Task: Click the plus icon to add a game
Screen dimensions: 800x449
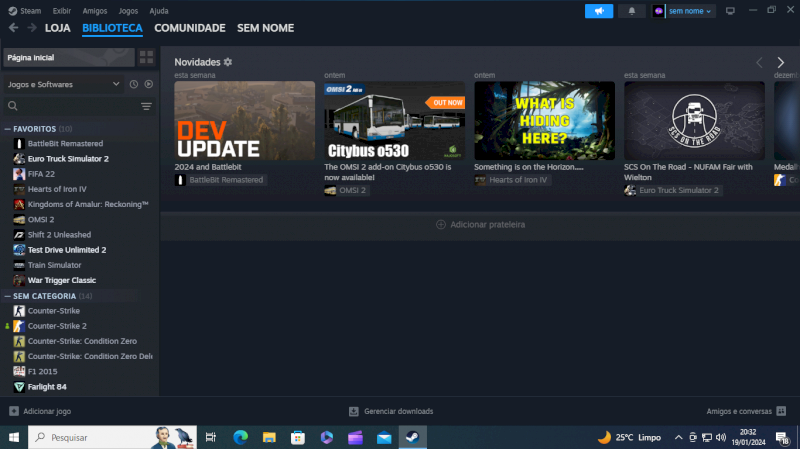Action: coord(14,411)
